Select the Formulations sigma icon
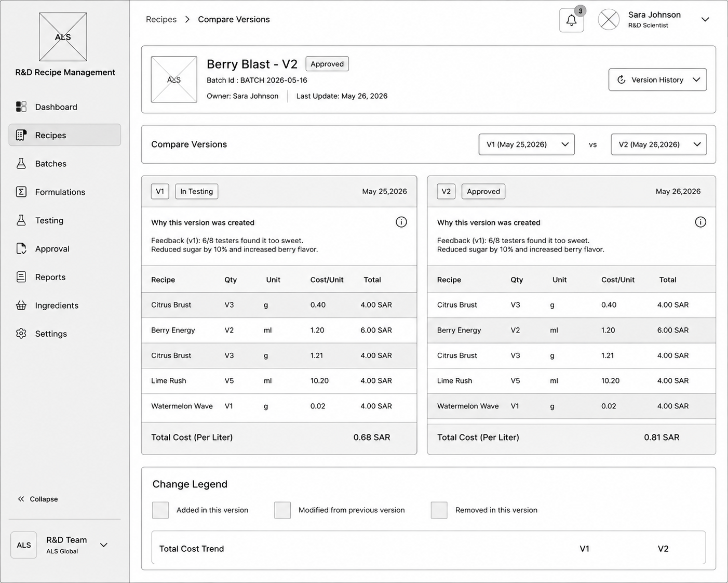 21,192
